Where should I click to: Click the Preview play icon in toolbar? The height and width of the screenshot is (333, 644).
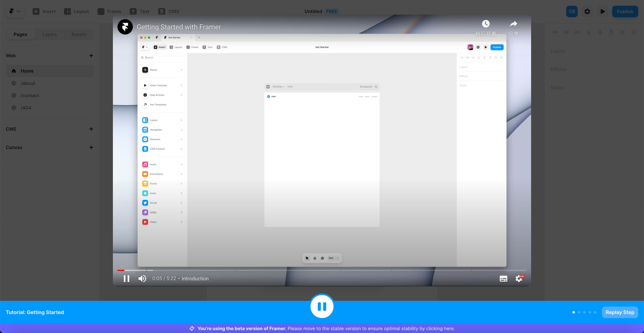(x=603, y=11)
